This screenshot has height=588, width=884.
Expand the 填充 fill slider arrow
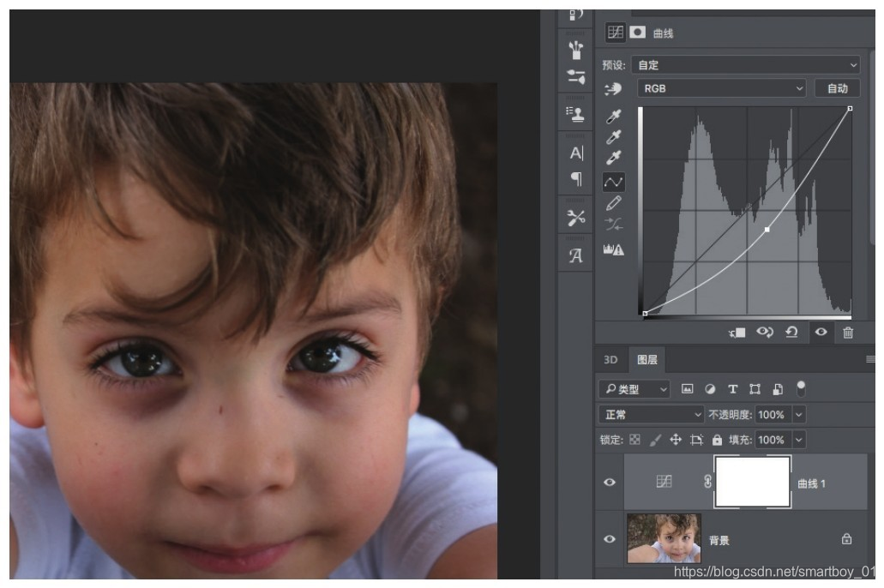point(799,440)
